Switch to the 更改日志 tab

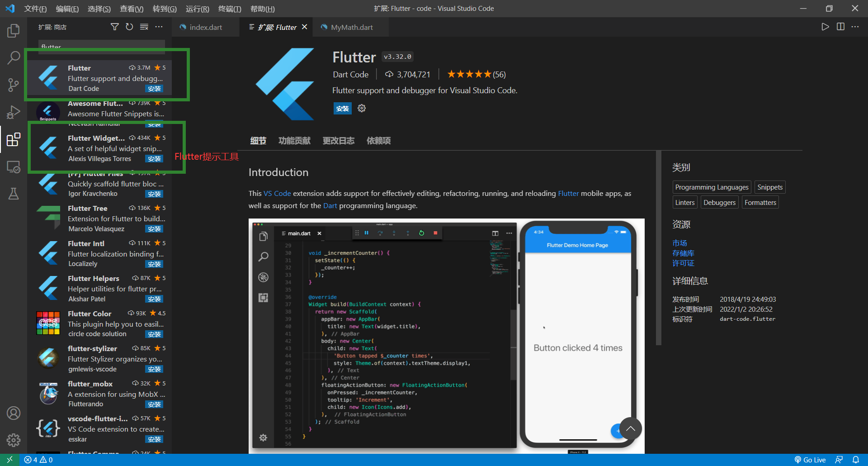coord(338,141)
